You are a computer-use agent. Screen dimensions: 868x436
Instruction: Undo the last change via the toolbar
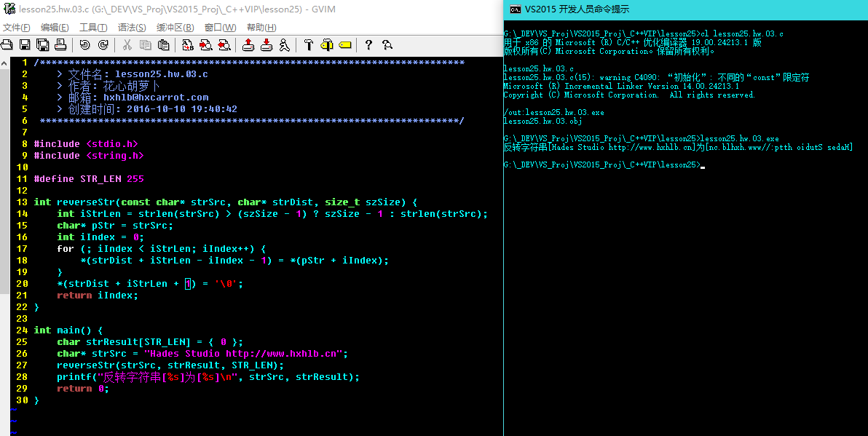tap(84, 45)
